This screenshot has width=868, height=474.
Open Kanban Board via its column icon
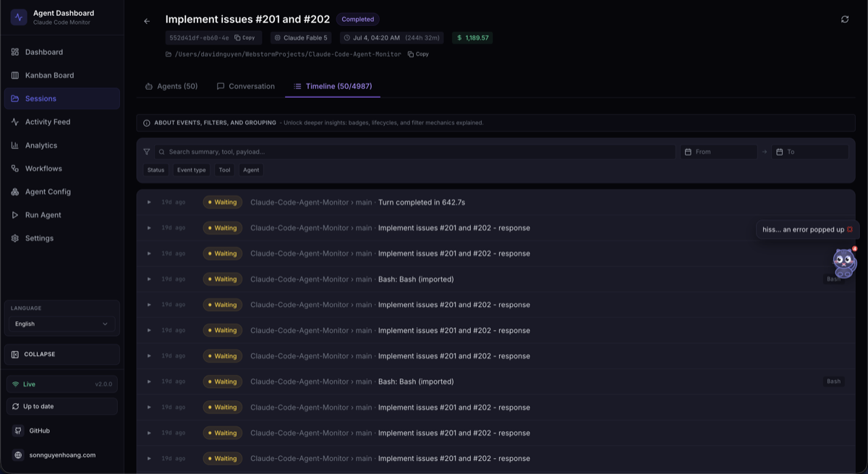pyautogui.click(x=15, y=75)
